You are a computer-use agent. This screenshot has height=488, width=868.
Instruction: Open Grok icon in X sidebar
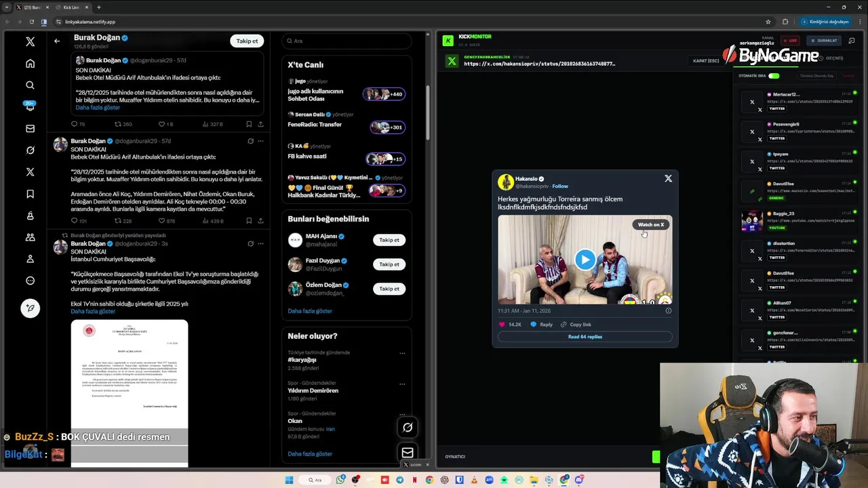30,150
